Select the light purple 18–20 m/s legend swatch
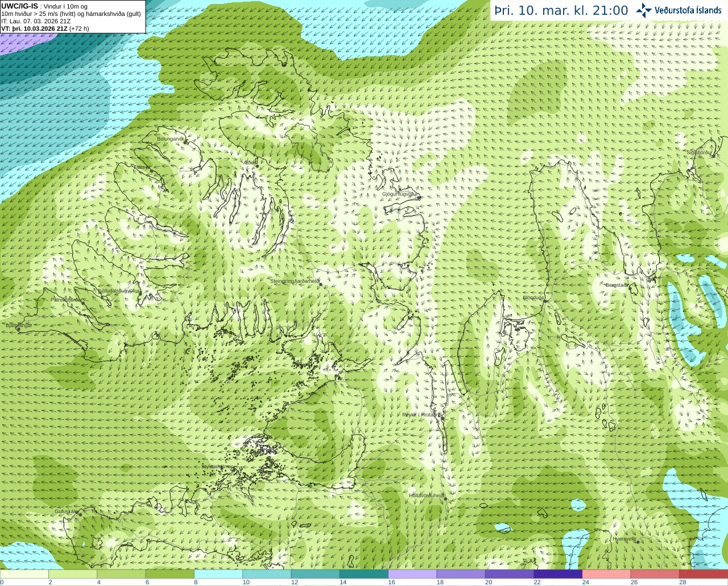Screen dimensions: 728x586 [461, 574]
